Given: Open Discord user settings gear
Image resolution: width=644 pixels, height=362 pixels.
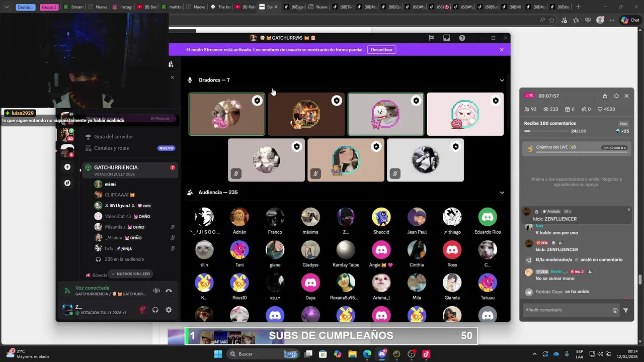Looking at the screenshot, I should [x=169, y=310].
